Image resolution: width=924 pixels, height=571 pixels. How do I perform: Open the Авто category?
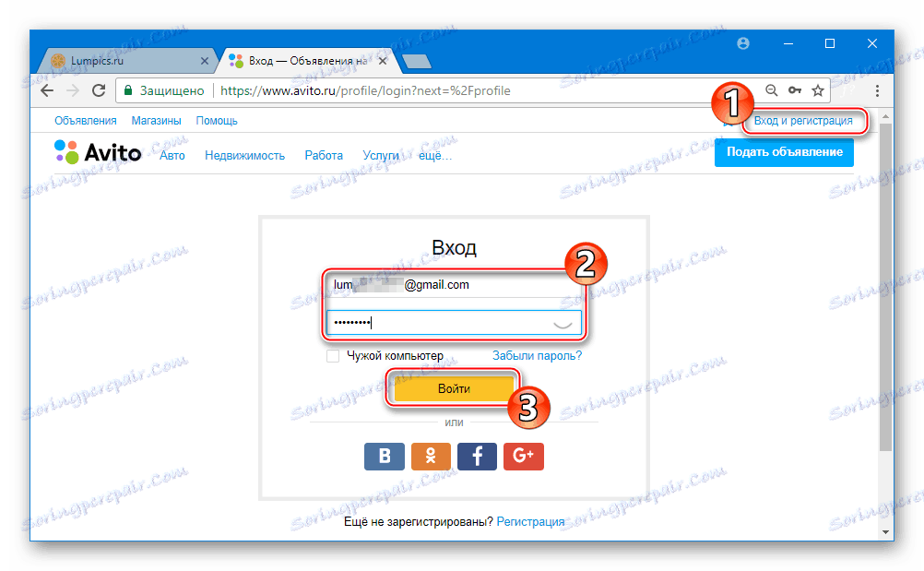click(172, 156)
